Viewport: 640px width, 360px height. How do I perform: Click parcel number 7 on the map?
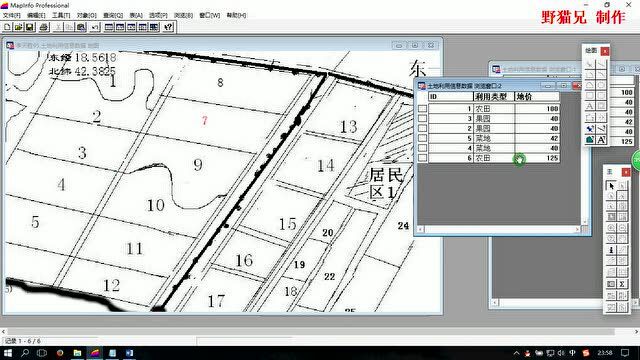click(204, 120)
